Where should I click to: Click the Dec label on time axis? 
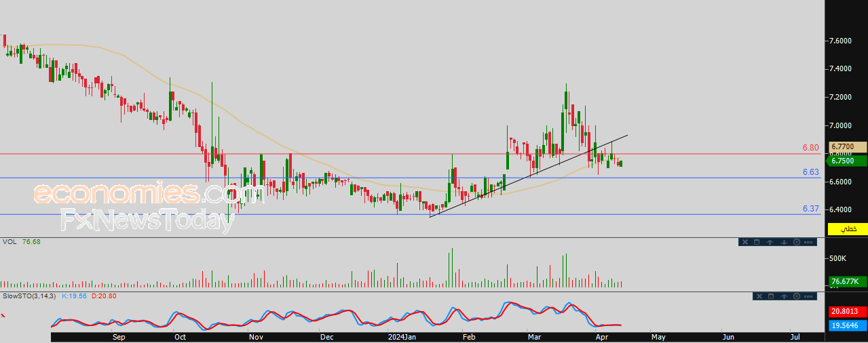tap(327, 336)
